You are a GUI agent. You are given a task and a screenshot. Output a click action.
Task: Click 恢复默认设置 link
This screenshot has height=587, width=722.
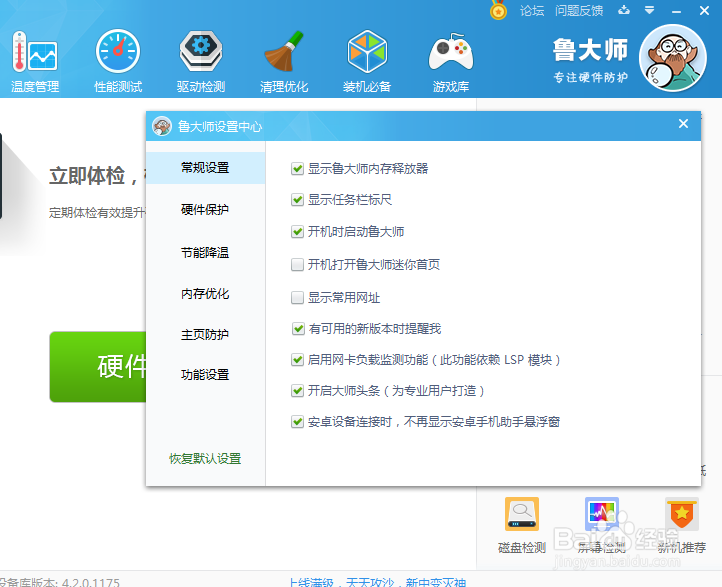tap(205, 459)
